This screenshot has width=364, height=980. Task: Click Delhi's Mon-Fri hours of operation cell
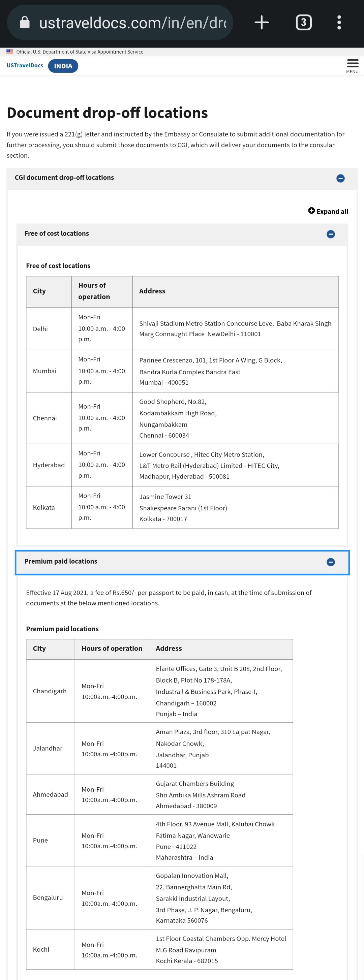pos(102,329)
